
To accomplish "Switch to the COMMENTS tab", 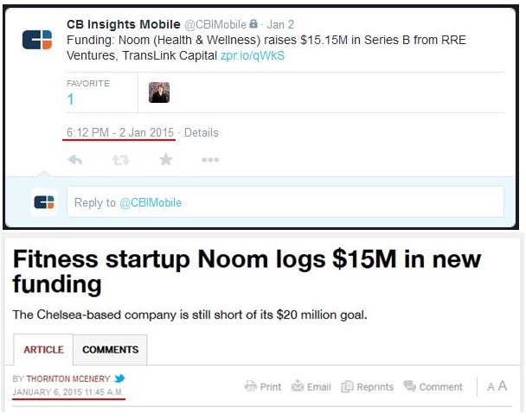I will [110, 350].
